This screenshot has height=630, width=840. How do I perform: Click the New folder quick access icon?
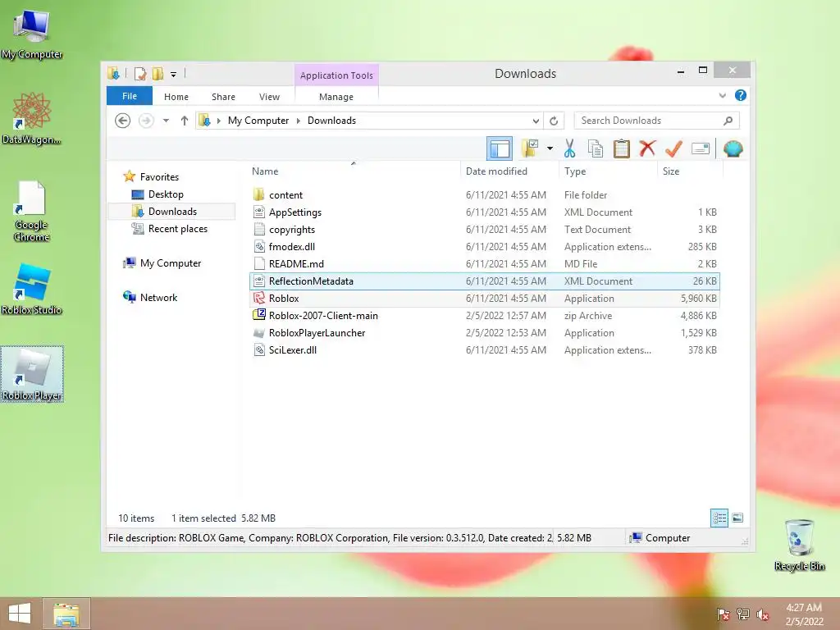(157, 73)
